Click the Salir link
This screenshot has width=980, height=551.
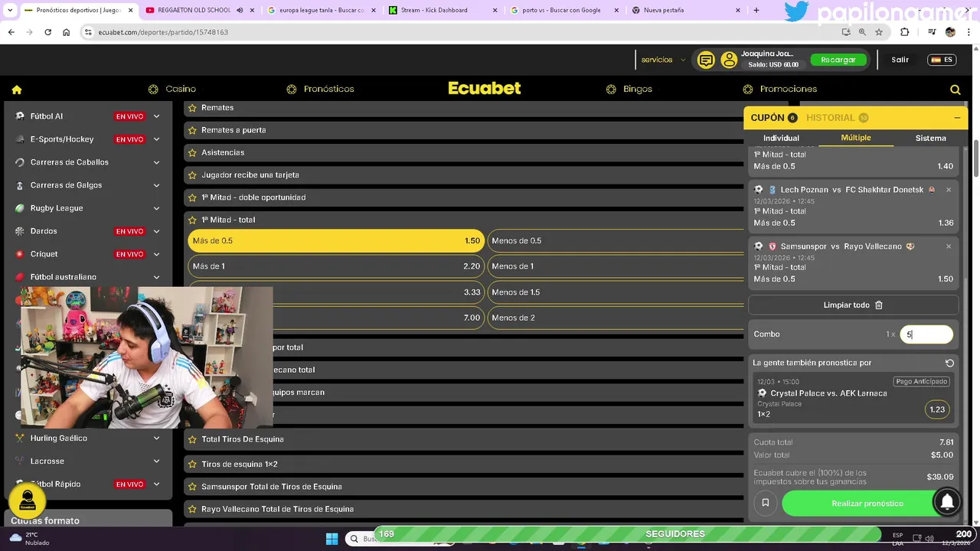click(x=900, y=60)
